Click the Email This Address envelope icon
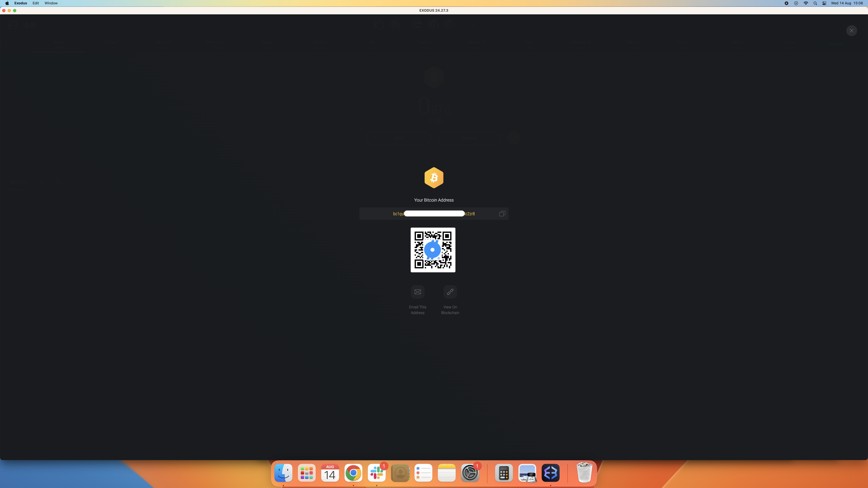The image size is (868, 488). click(417, 292)
